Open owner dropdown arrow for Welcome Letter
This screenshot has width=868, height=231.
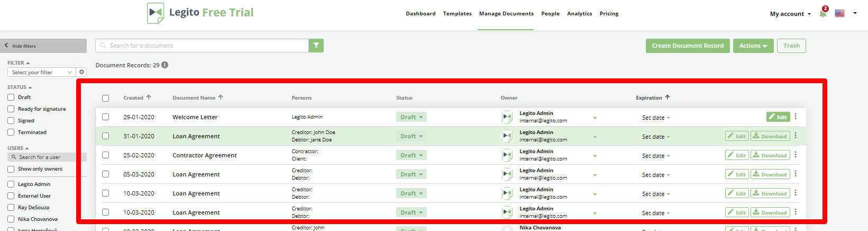(595, 118)
